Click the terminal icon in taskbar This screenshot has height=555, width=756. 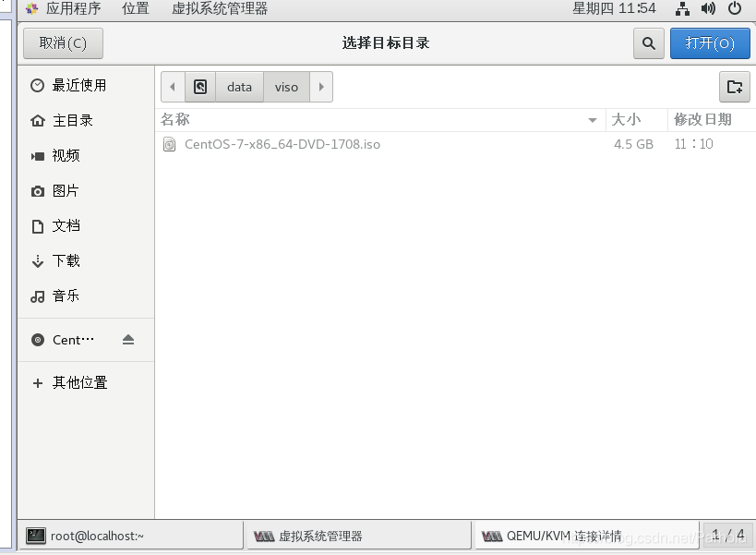(36, 536)
